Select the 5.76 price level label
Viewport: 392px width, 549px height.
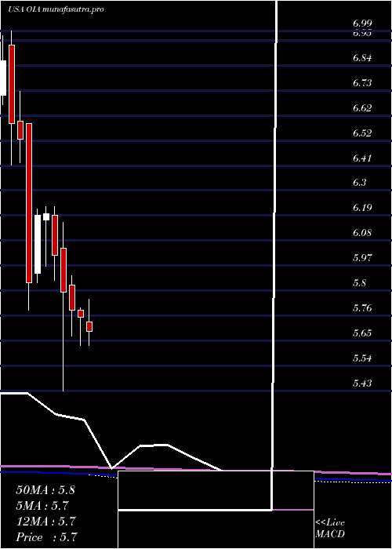(362, 308)
